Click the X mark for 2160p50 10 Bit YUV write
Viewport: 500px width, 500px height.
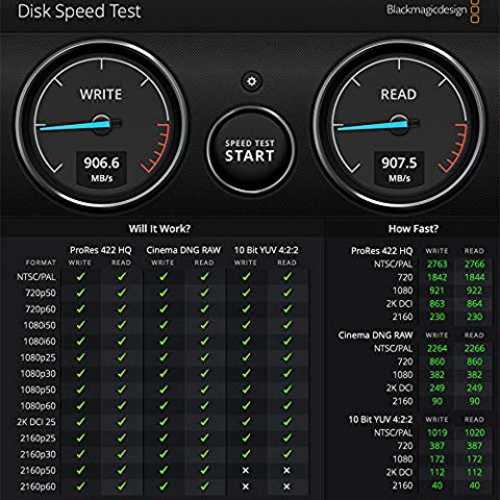246,470
